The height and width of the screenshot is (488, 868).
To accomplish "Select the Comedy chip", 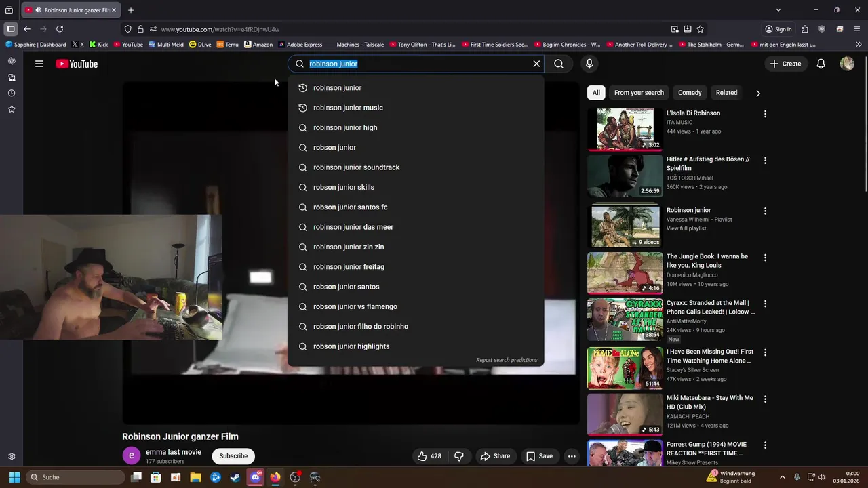I will pyautogui.click(x=690, y=93).
